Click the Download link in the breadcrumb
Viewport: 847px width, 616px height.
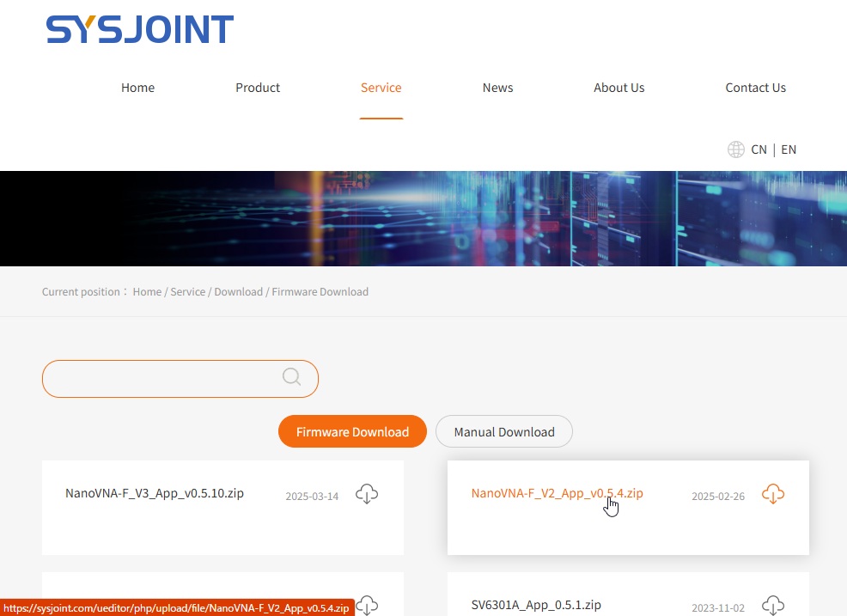coord(238,292)
